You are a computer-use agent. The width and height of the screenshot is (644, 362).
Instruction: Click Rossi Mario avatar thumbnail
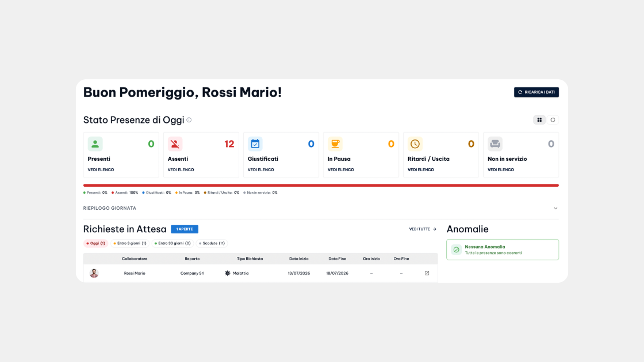(x=94, y=273)
